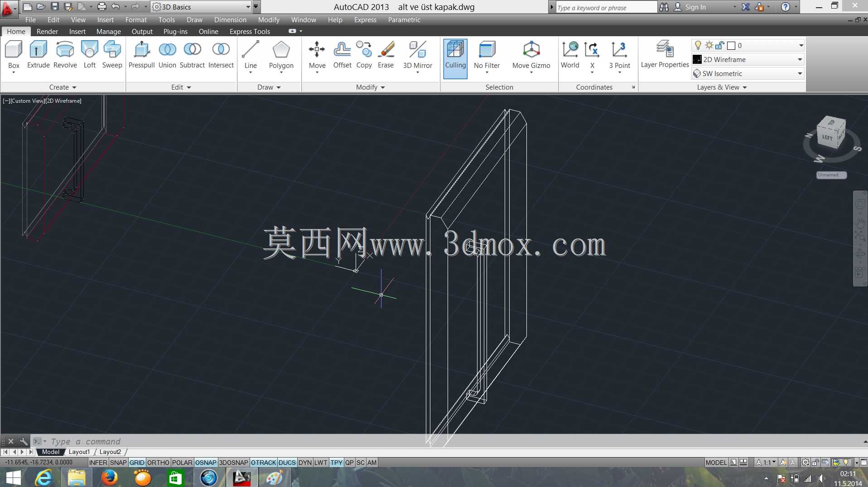Set UCS to World
This screenshot has height=487, width=868.
coord(570,55)
